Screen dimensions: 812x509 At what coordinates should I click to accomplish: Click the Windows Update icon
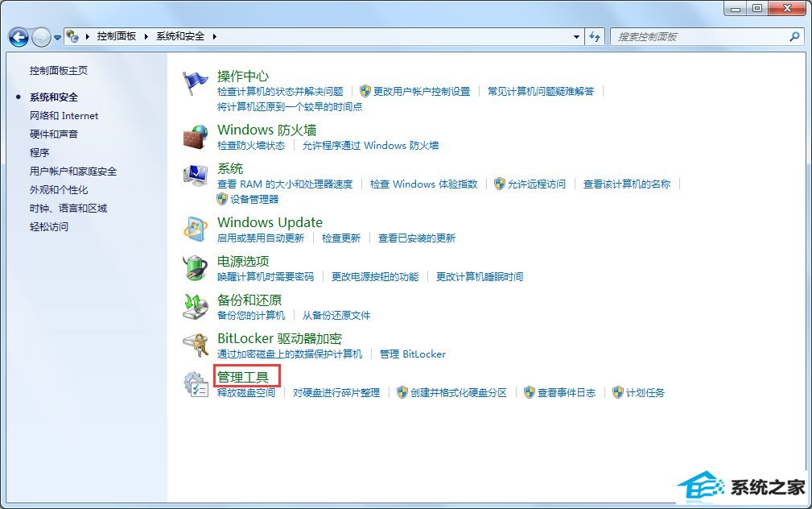[196, 230]
